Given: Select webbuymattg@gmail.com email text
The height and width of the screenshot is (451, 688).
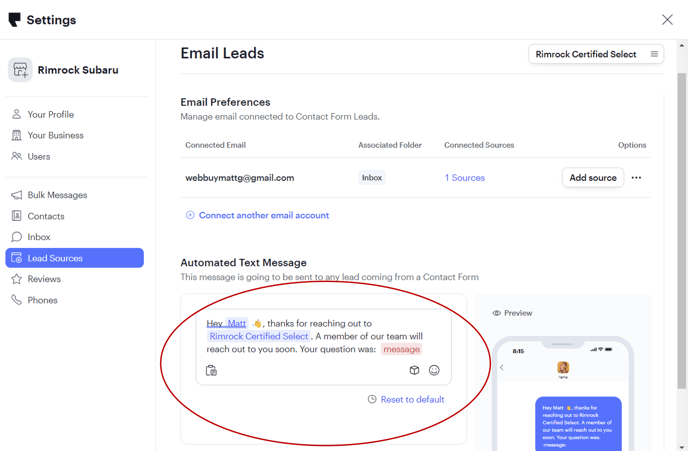Looking at the screenshot, I should [x=240, y=178].
